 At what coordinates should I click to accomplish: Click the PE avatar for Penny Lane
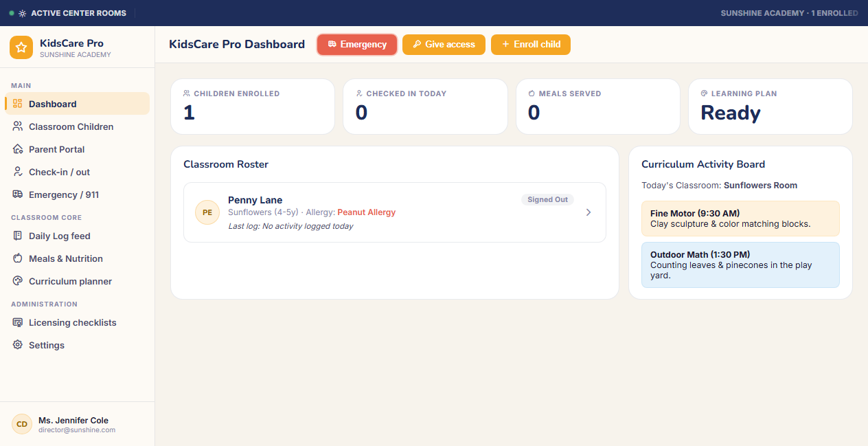point(207,212)
